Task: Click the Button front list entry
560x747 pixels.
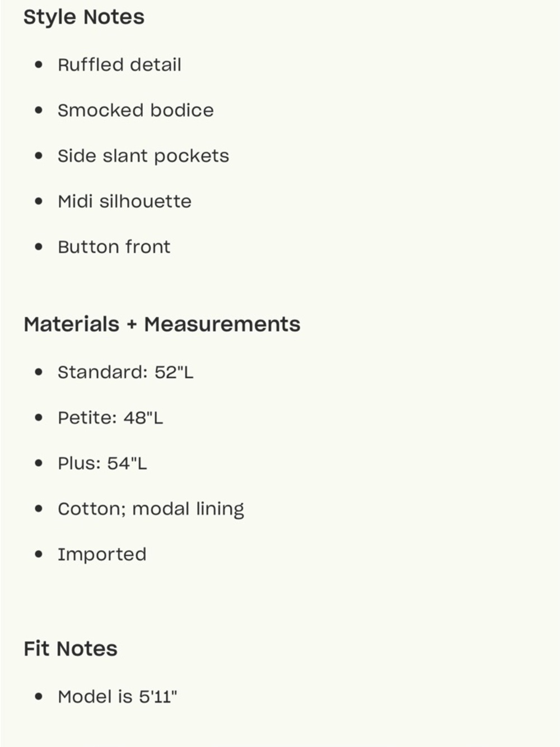Action: pyautogui.click(x=114, y=247)
